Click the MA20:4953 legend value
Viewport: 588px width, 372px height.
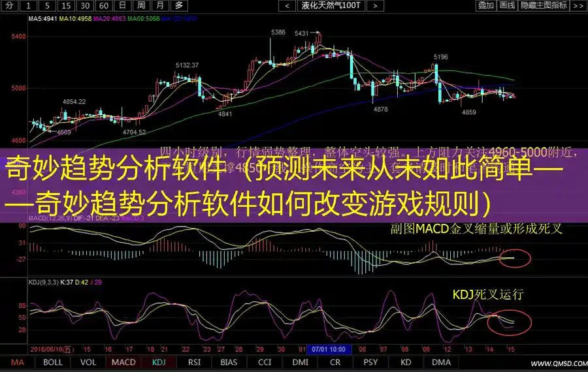(x=110, y=18)
